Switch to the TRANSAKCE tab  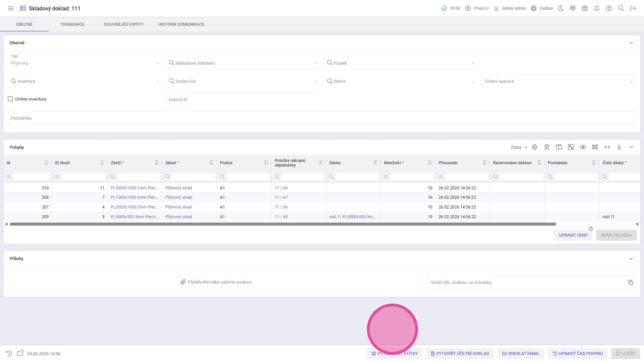click(x=72, y=24)
